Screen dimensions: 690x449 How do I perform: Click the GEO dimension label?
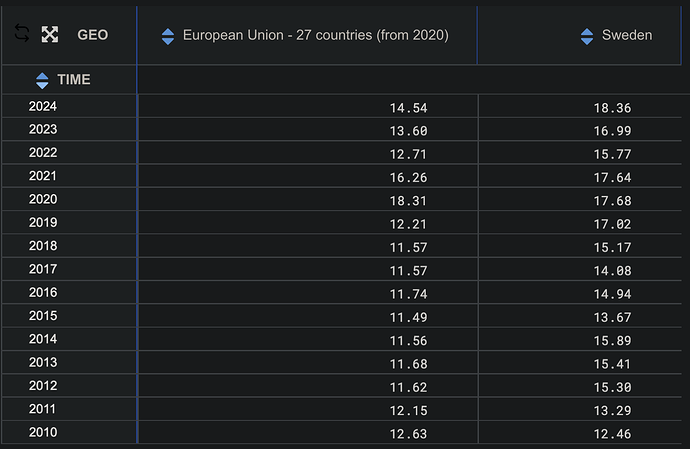click(x=93, y=35)
